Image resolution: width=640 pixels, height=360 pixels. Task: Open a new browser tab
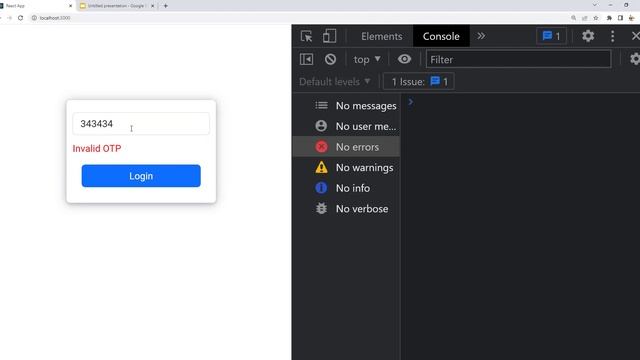tap(166, 6)
